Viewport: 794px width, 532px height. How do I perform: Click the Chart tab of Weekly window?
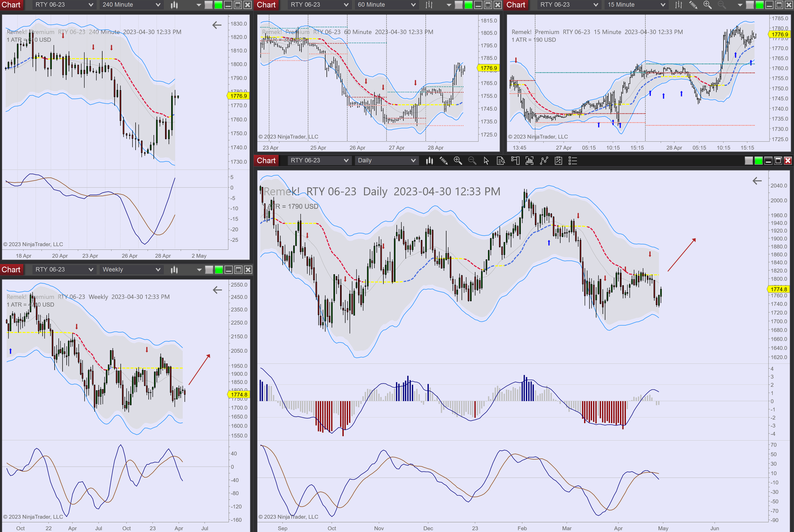(11, 270)
